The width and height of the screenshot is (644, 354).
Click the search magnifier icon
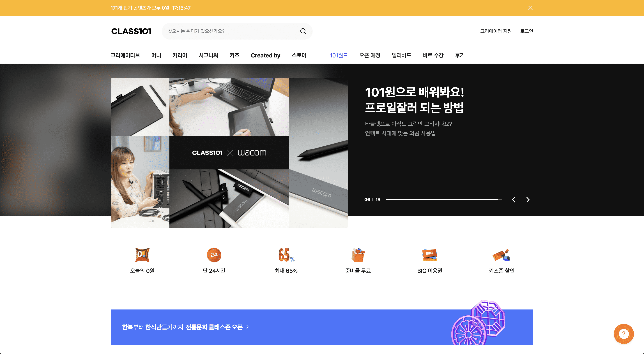pos(303,31)
